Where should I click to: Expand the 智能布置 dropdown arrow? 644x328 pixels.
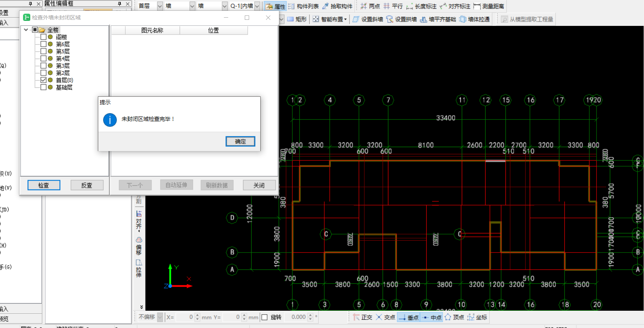point(346,19)
